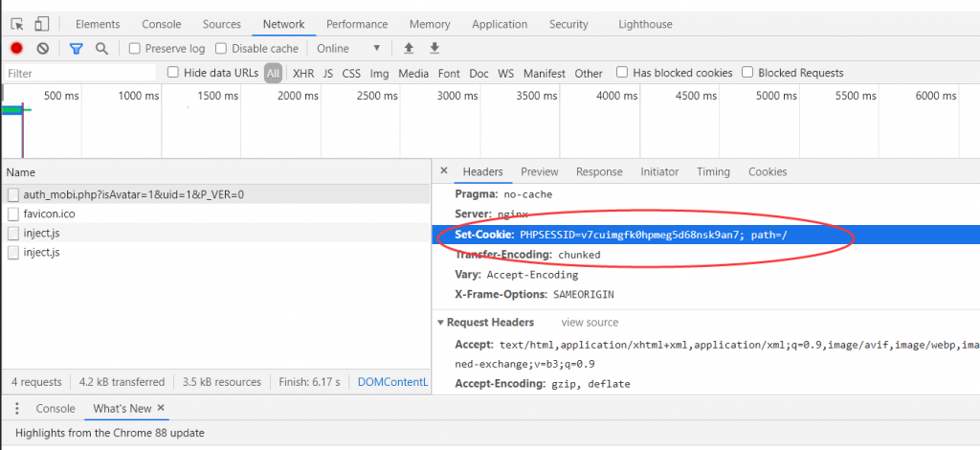Screen dimensions: 980x450
Task: Filter requests by Manifest
Action: pos(545,73)
